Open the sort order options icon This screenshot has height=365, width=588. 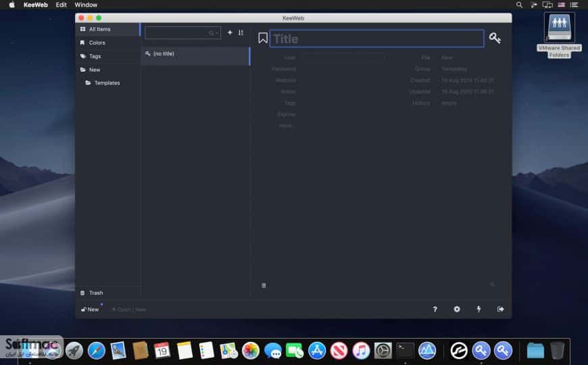[x=241, y=32]
